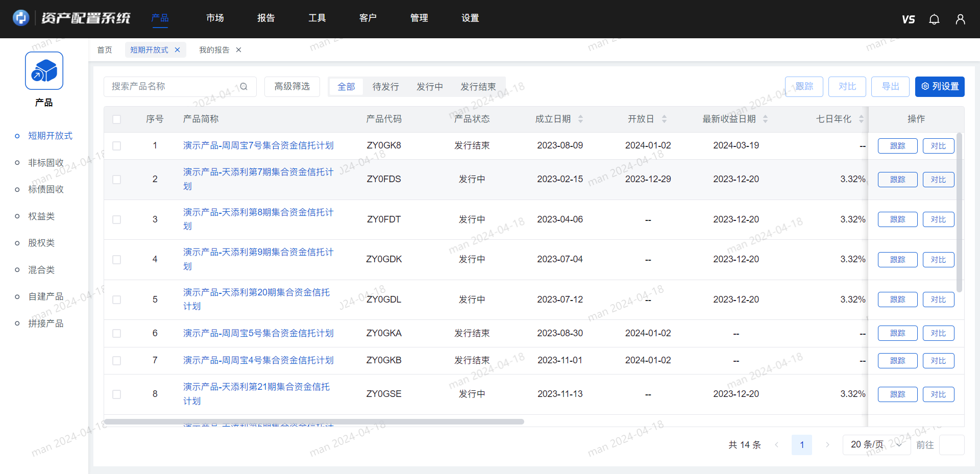Filter by 待发行 status tab
Viewport: 980px width, 474px height.
(x=385, y=87)
